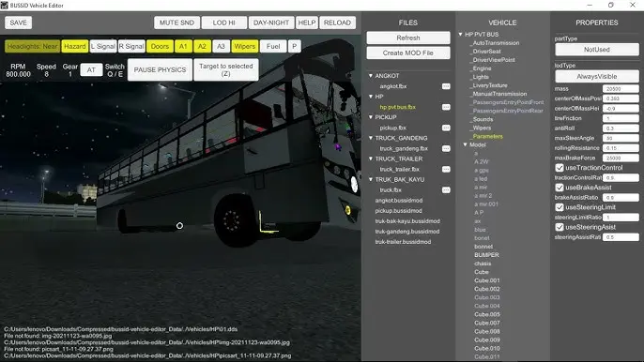Click the AT transmission button

click(91, 69)
